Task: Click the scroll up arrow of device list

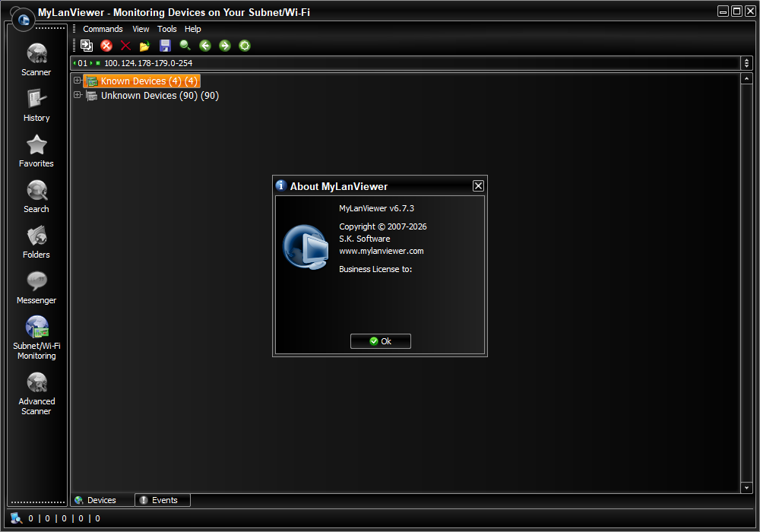Action: click(746, 78)
